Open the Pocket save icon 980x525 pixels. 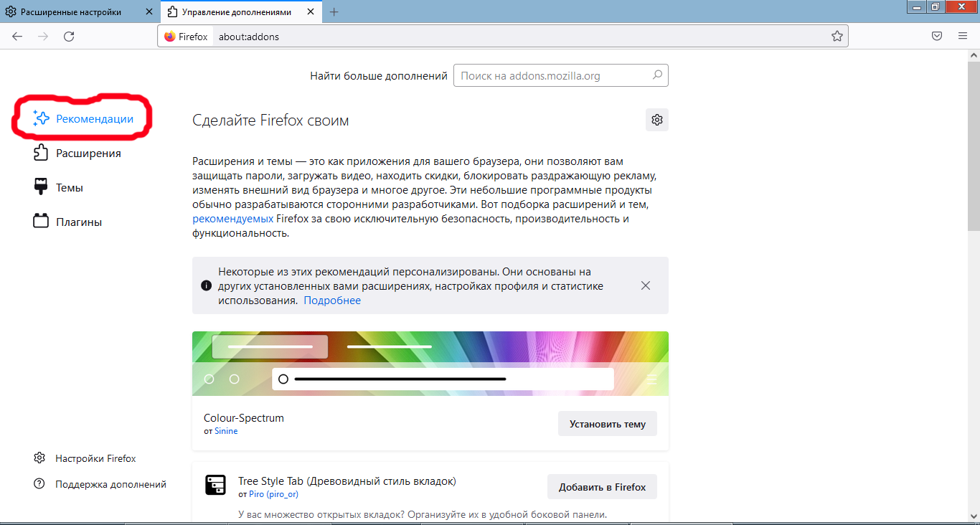937,37
